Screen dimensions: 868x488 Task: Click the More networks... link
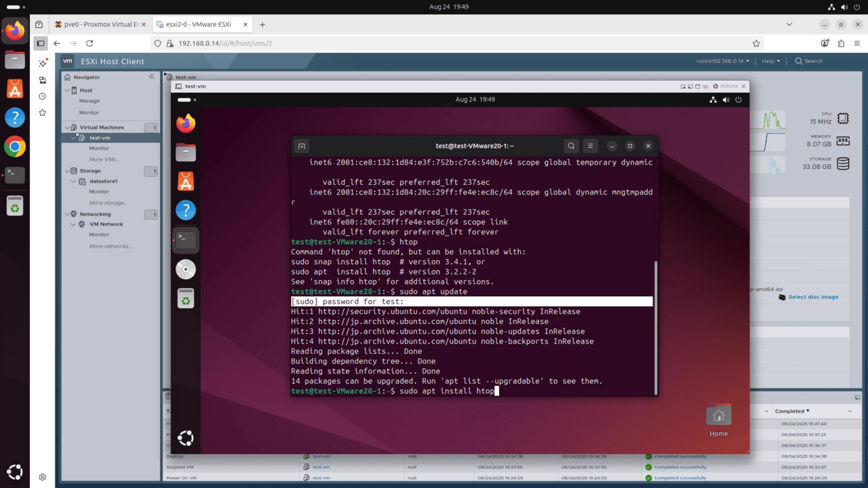(x=111, y=246)
